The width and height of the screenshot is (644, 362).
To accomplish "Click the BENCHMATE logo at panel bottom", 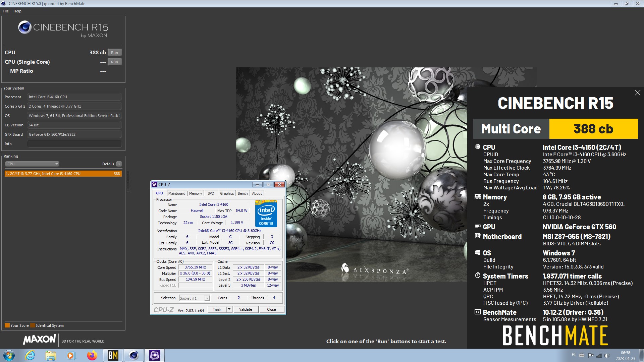I will [555, 336].
